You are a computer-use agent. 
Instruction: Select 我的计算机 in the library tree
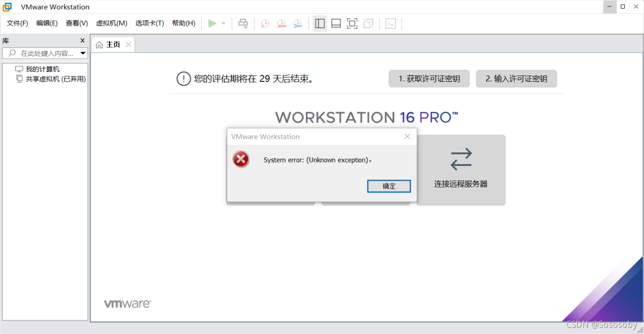(42, 69)
